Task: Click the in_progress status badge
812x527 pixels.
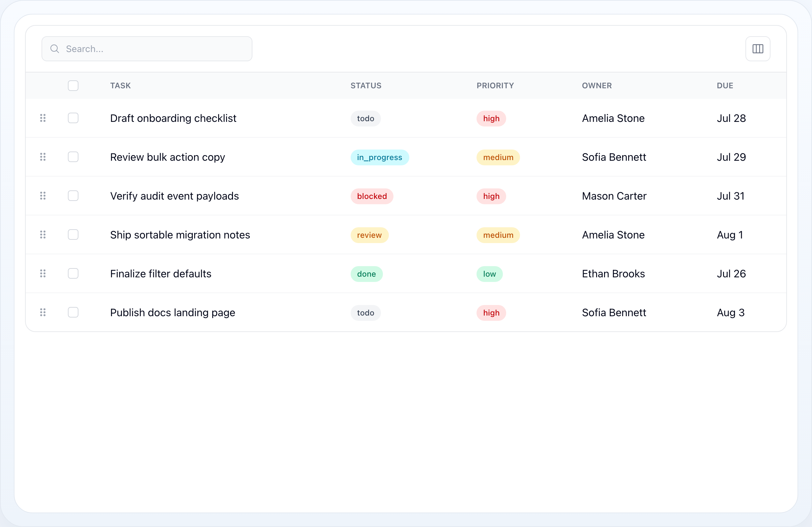Action: pyautogui.click(x=379, y=157)
